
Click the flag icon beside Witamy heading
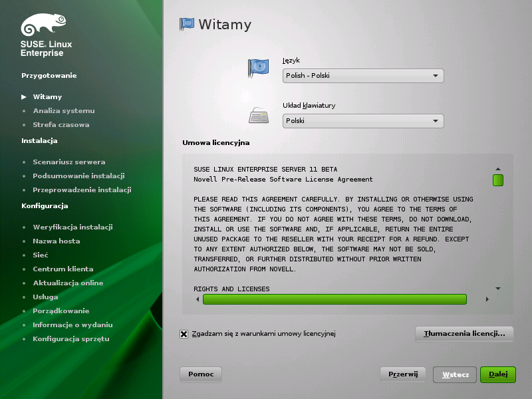[187, 24]
